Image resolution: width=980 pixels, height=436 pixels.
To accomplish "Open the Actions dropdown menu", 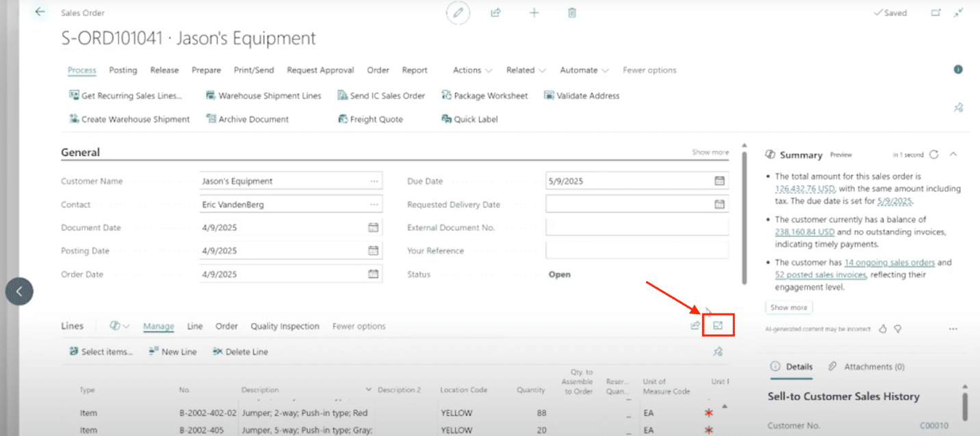I will (x=472, y=70).
